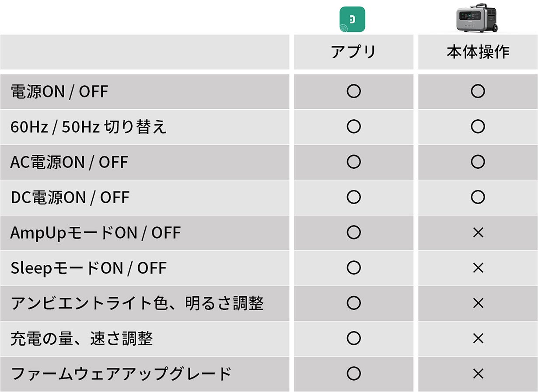Click the アプリ circle for Sleepモード

(353, 267)
